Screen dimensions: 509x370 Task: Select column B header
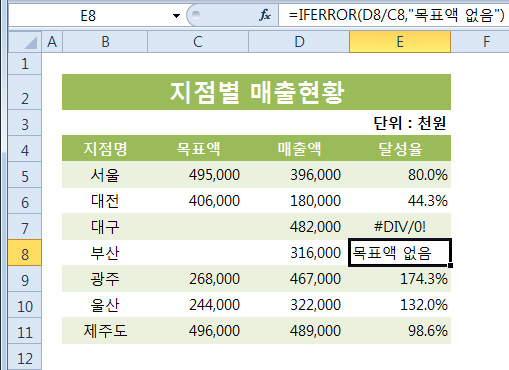(105, 42)
